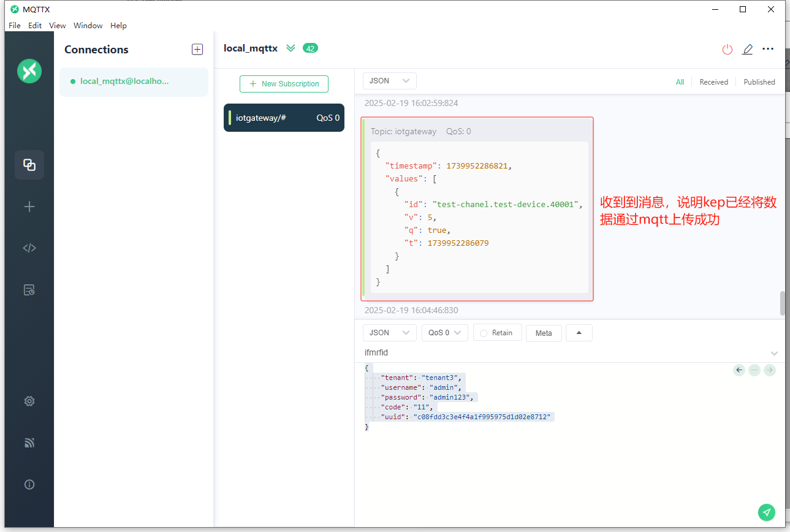Viewport: 790px width, 532px height.
Task: Click the uuid value in payload editor
Action: tap(482, 417)
